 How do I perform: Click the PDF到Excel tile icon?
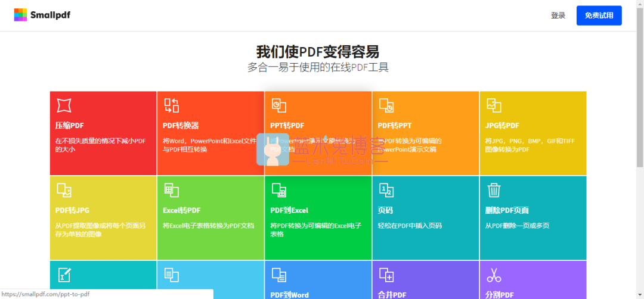click(x=279, y=190)
